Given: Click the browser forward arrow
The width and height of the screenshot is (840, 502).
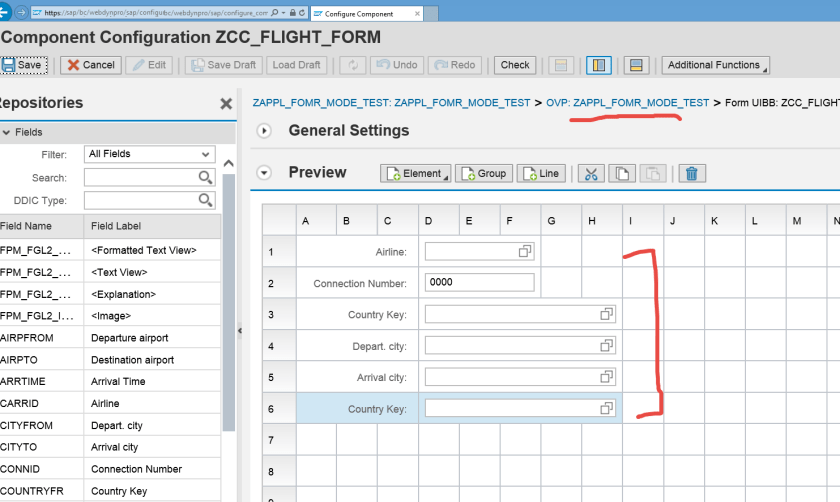Looking at the screenshot, I should (21, 12).
